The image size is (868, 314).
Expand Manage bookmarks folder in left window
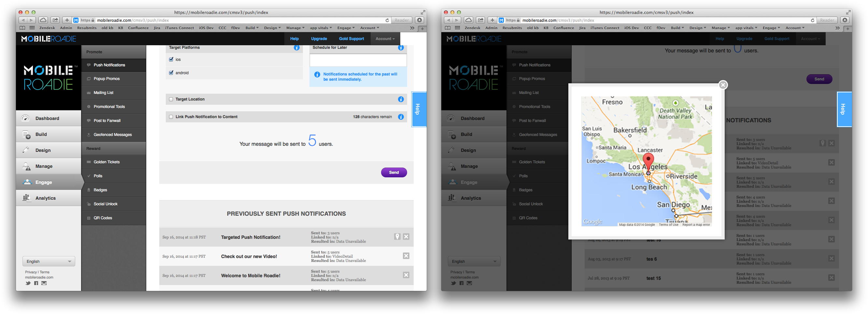pyautogui.click(x=295, y=28)
